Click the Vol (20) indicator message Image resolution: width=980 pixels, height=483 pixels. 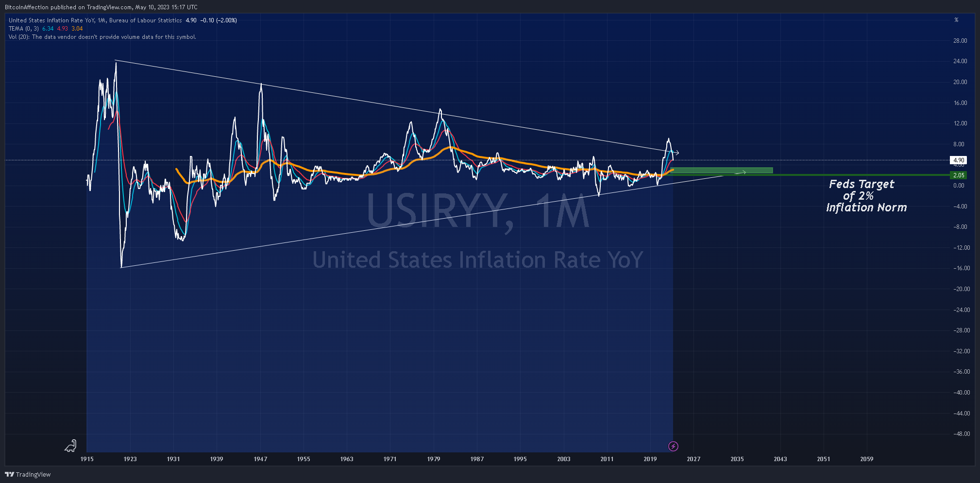click(x=102, y=37)
